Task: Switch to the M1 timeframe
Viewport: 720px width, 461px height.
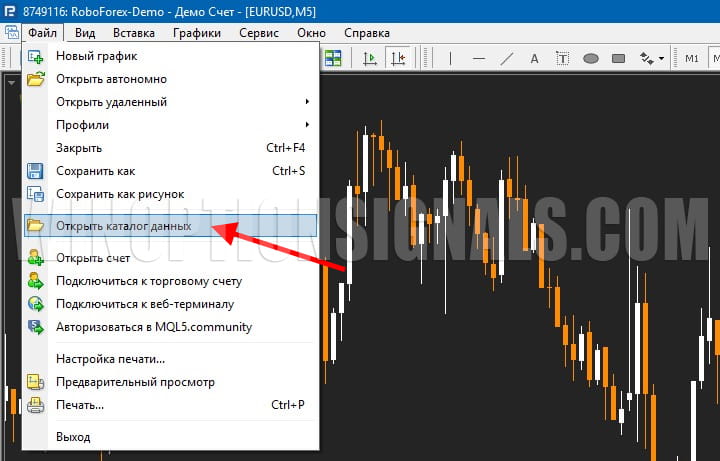Action: [x=692, y=58]
